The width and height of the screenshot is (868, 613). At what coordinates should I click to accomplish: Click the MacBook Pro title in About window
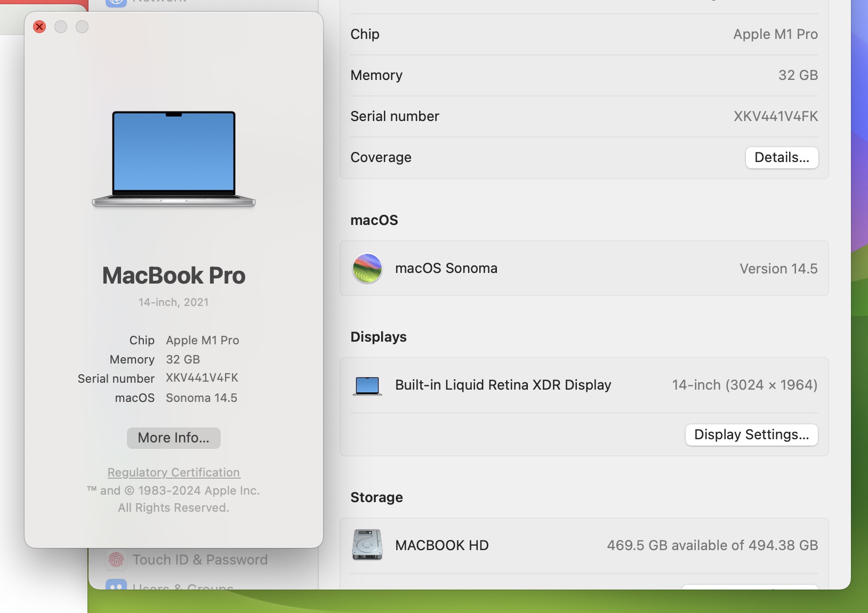174,276
